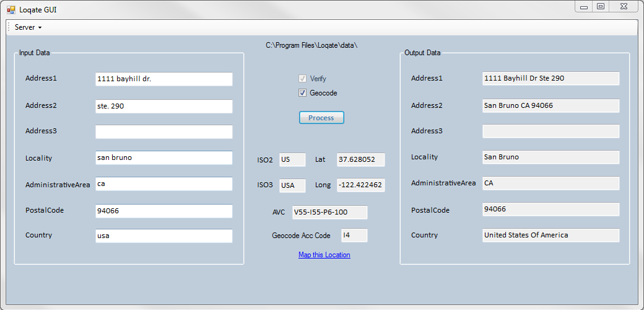
Task: Click the Process button
Action: (x=321, y=118)
